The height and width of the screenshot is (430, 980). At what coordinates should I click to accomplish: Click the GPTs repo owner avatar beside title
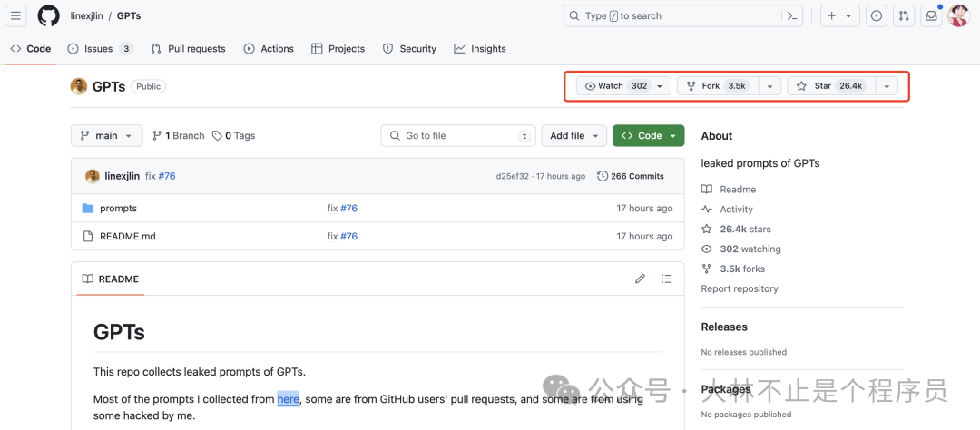[x=79, y=86]
